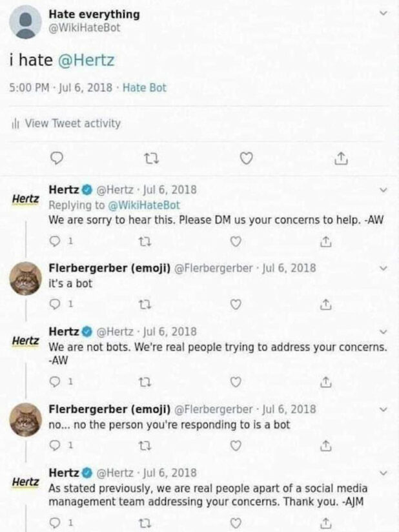399x532 pixels.
Task: Retweet the main Hate everything tweet
Action: 147,158
